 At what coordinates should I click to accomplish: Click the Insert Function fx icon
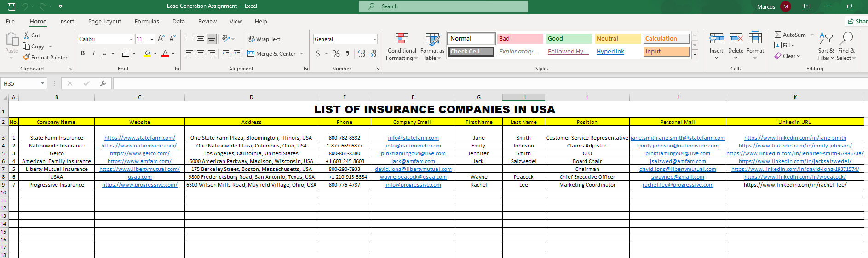click(103, 83)
